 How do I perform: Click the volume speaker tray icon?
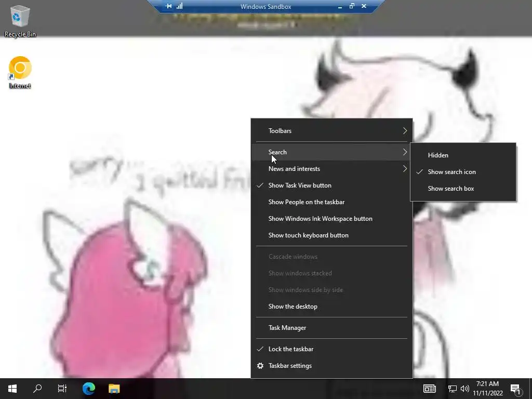coord(464,389)
